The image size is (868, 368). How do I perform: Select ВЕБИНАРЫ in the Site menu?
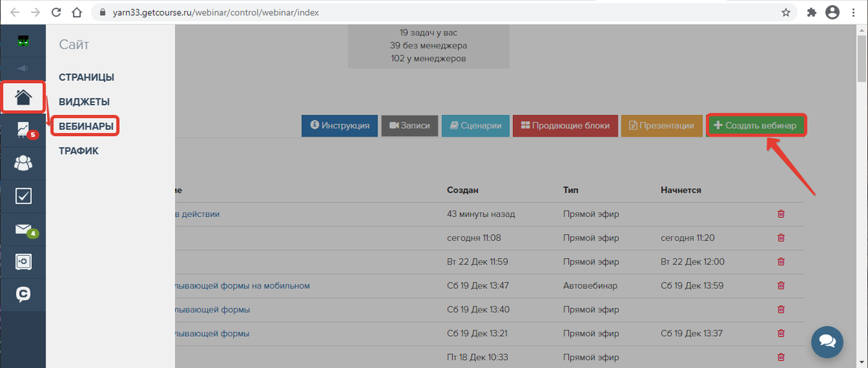click(x=86, y=127)
